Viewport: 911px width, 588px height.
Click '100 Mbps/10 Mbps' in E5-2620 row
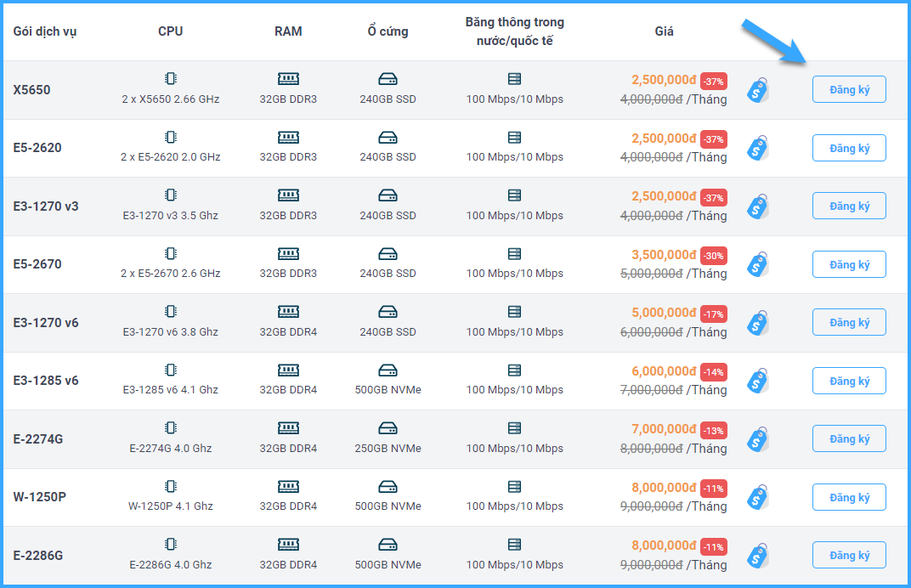514,157
